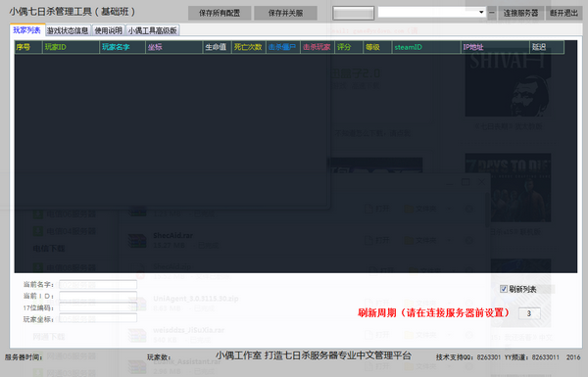The width and height of the screenshot is (588, 377).
Task: Switch to the 玩家列表 tab
Action: [x=27, y=30]
